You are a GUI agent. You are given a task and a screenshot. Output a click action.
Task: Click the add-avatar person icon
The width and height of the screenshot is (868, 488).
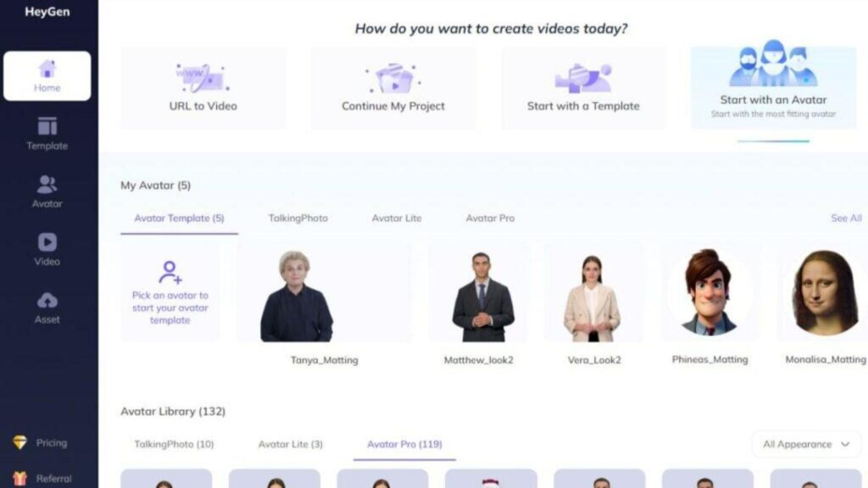pyautogui.click(x=170, y=272)
